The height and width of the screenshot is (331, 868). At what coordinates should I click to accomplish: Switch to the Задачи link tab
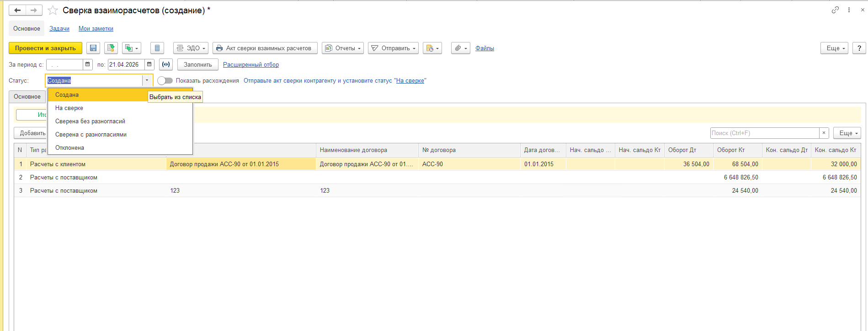59,28
